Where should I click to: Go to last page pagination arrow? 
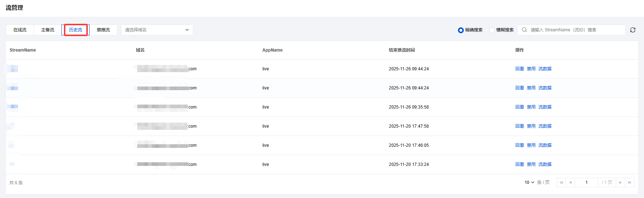click(630, 182)
